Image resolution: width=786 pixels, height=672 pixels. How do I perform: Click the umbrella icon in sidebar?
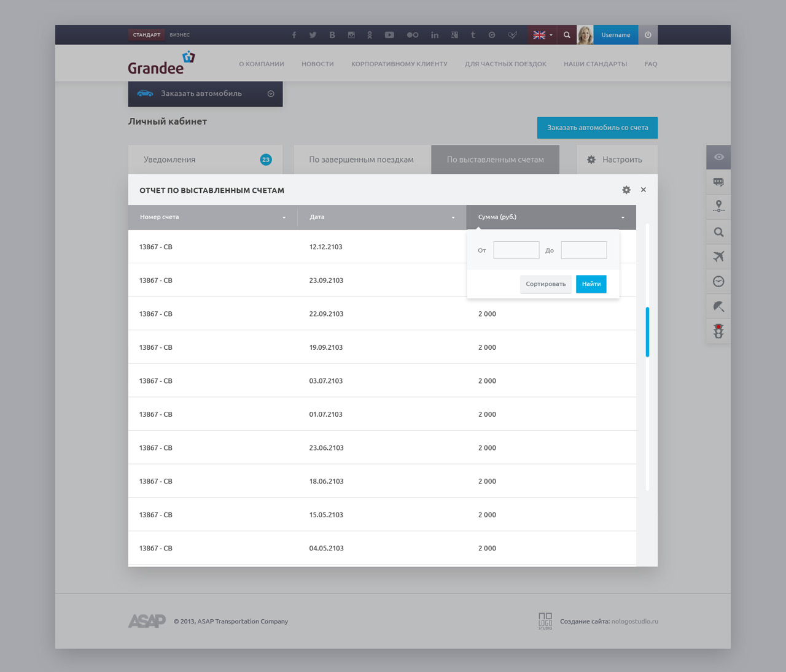(x=718, y=306)
